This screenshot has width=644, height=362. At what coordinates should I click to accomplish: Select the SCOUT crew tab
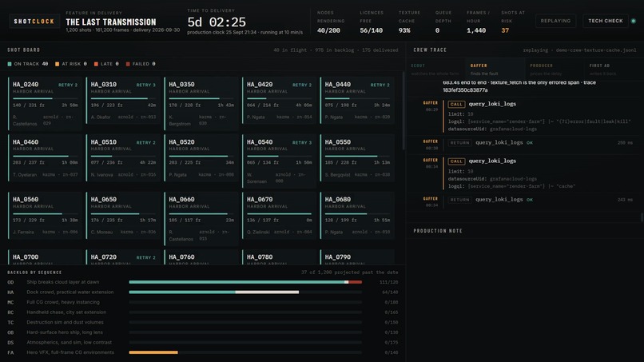tap(435, 69)
